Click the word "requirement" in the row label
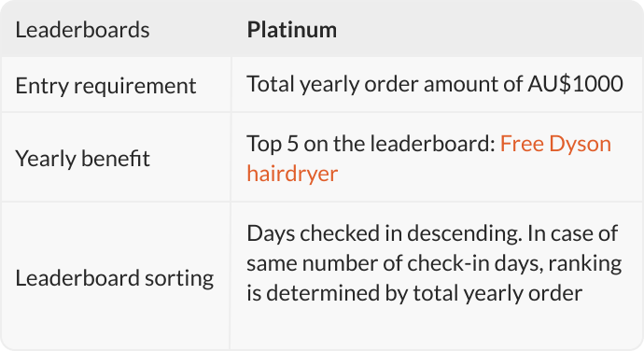644x351 pixels. click(x=135, y=87)
